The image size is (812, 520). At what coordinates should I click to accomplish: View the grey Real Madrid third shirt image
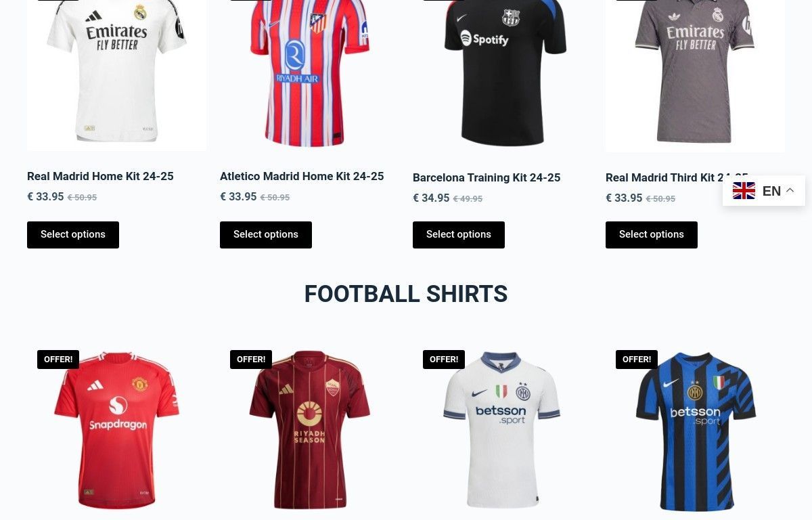[696, 74]
